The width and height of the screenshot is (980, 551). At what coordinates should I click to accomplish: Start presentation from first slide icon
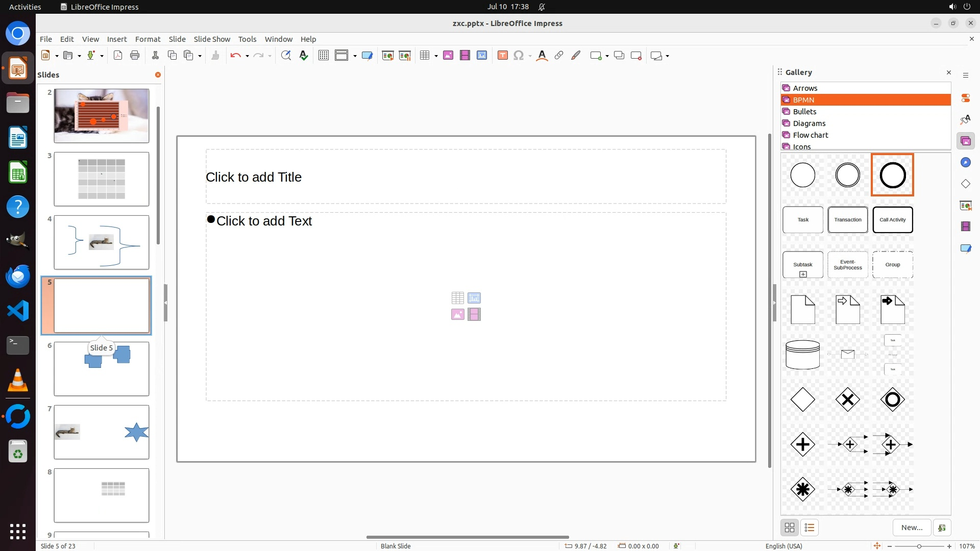[x=387, y=56]
